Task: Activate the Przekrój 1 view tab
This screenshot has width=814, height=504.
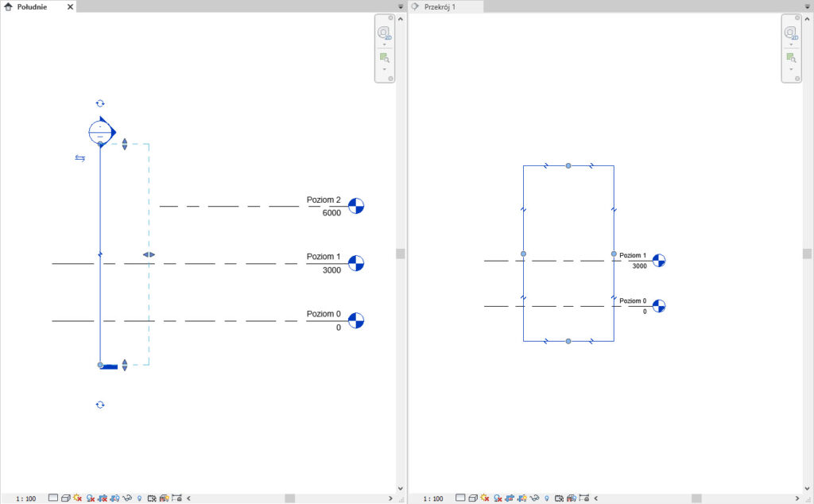Action: click(443, 6)
